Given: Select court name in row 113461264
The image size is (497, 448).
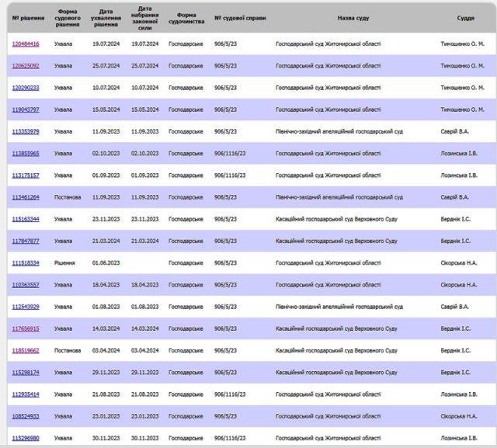Looking at the screenshot, I should tap(339, 197).
